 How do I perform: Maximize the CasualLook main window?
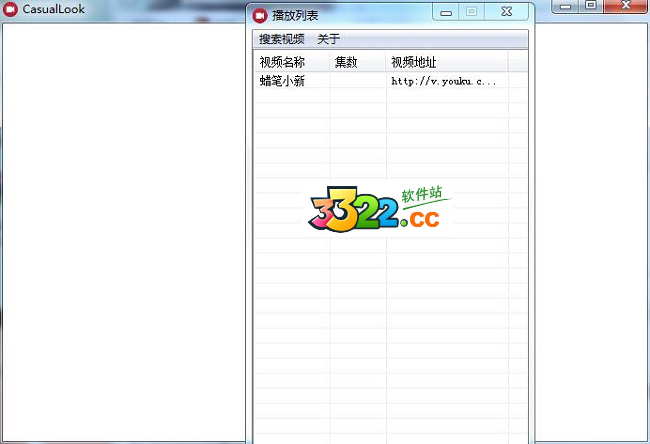pyautogui.click(x=591, y=6)
